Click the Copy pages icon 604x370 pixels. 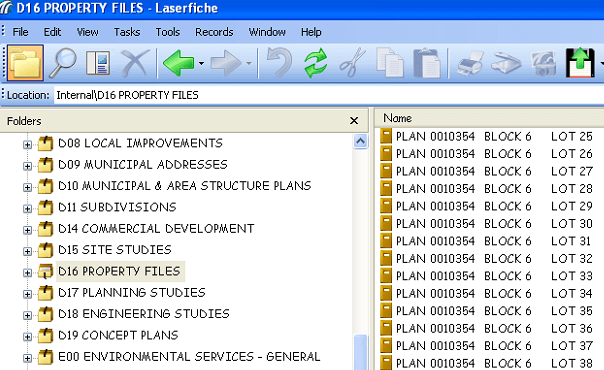(389, 62)
